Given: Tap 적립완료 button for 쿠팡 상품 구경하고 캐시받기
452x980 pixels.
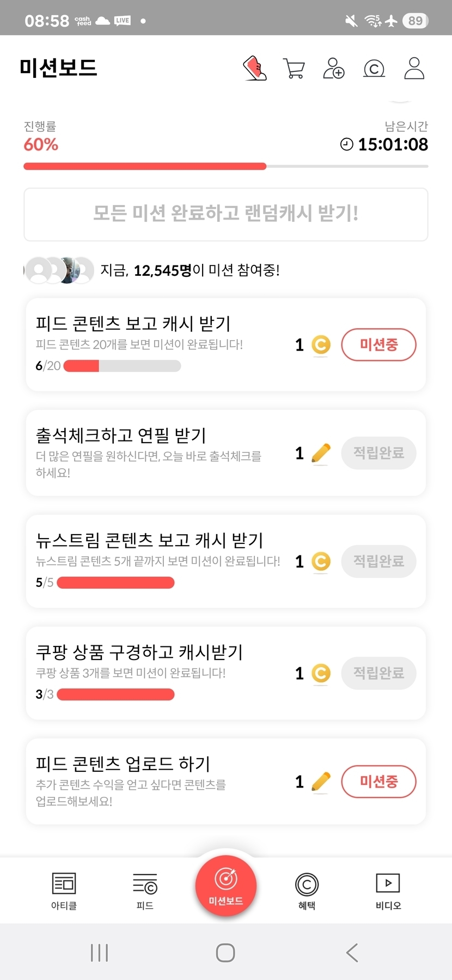Looking at the screenshot, I should tap(378, 673).
